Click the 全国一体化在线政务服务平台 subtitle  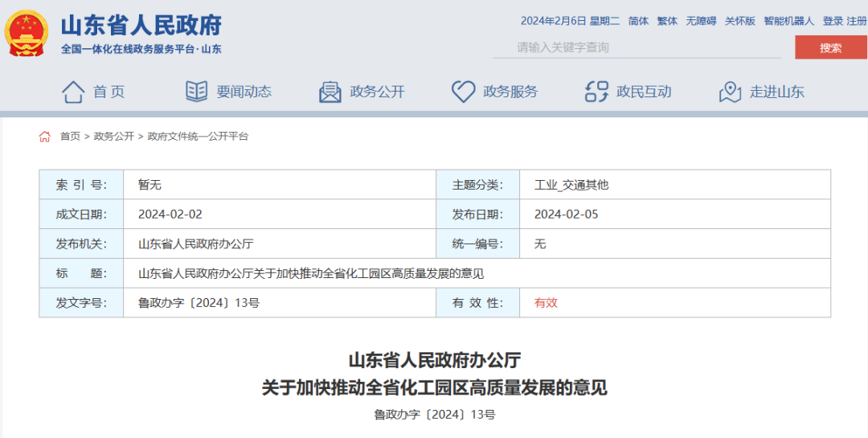coord(141,49)
